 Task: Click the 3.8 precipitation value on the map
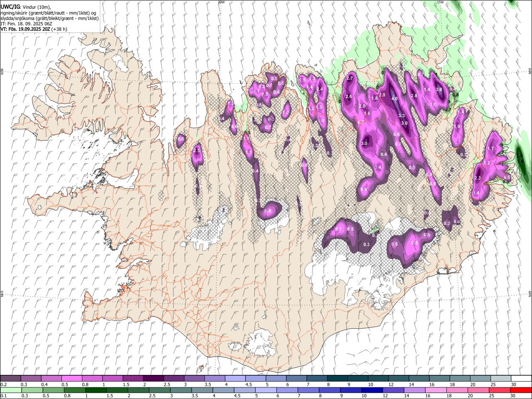click(438, 89)
